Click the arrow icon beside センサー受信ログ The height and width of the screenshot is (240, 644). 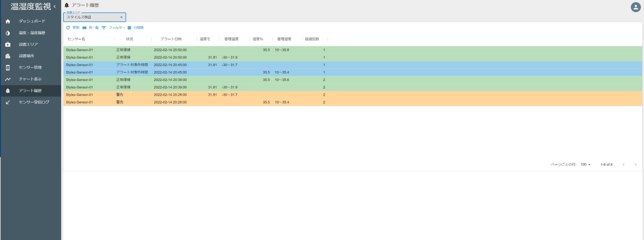click(x=8, y=102)
